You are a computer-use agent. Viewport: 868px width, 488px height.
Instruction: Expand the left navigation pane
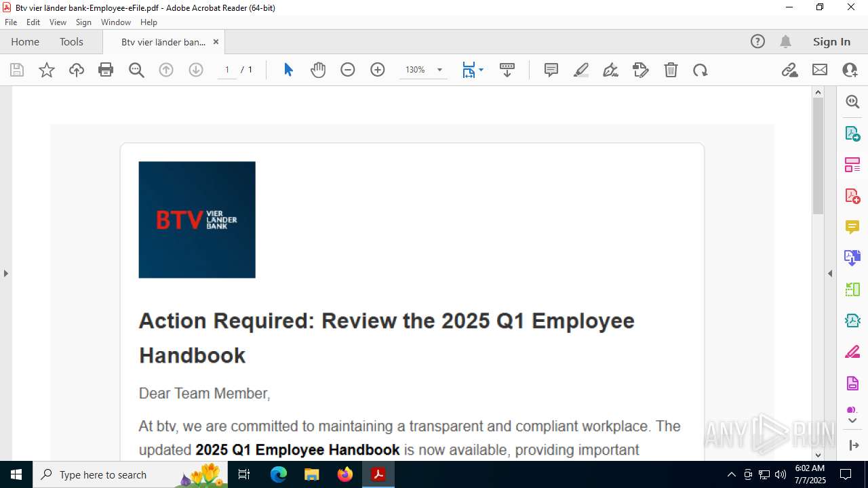point(5,273)
